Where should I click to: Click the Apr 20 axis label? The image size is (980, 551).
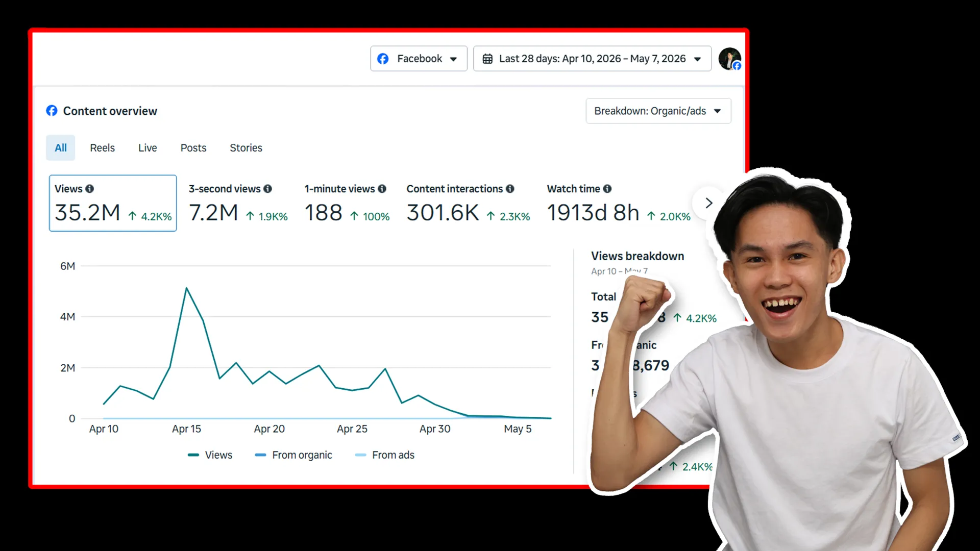click(x=269, y=429)
